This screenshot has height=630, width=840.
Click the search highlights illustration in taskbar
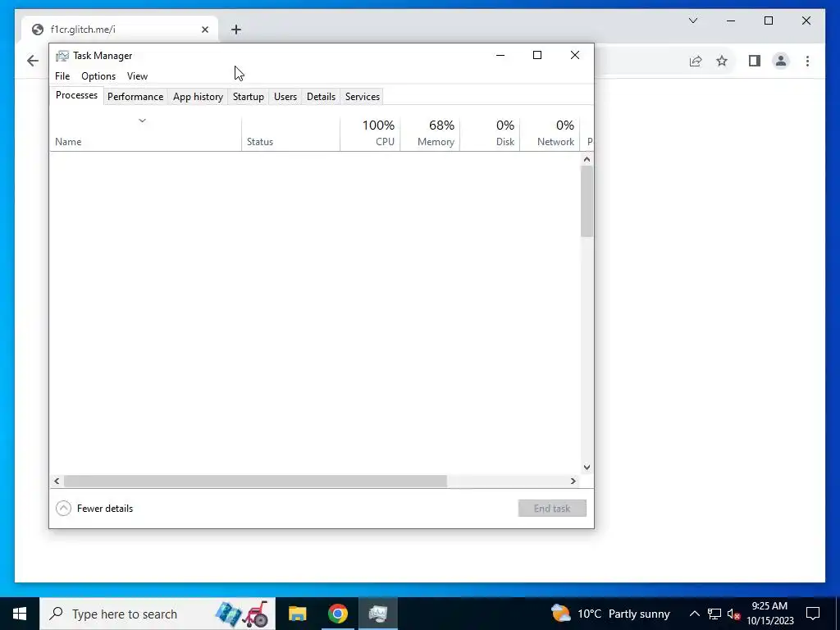(x=241, y=614)
